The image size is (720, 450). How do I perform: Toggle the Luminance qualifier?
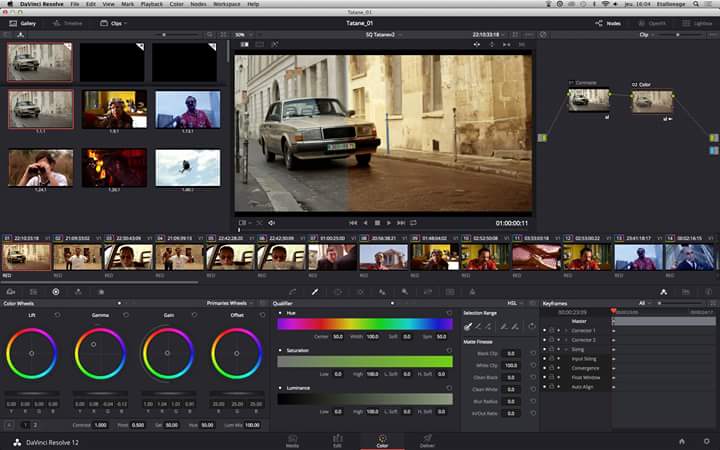pyautogui.click(x=280, y=388)
